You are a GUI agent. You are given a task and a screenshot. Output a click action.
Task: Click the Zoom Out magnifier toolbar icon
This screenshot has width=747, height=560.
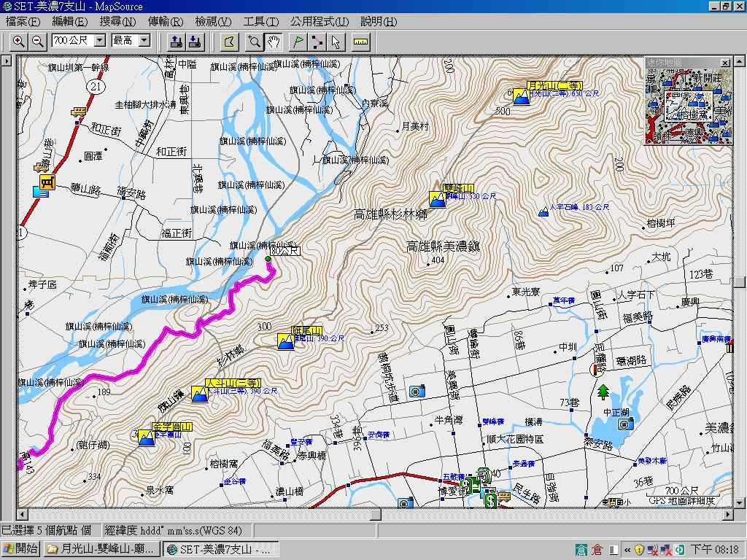38,42
